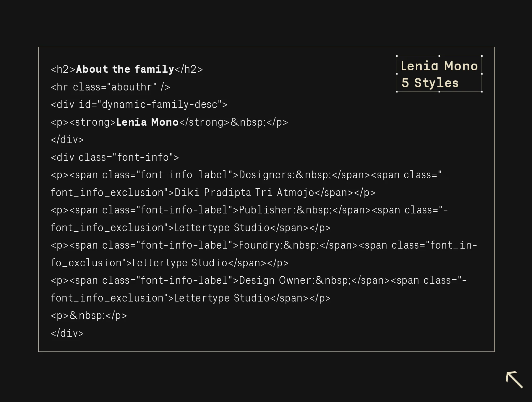
Task: Click the "fo_exclusion" Lettertype Studio line
Action: [170, 263]
